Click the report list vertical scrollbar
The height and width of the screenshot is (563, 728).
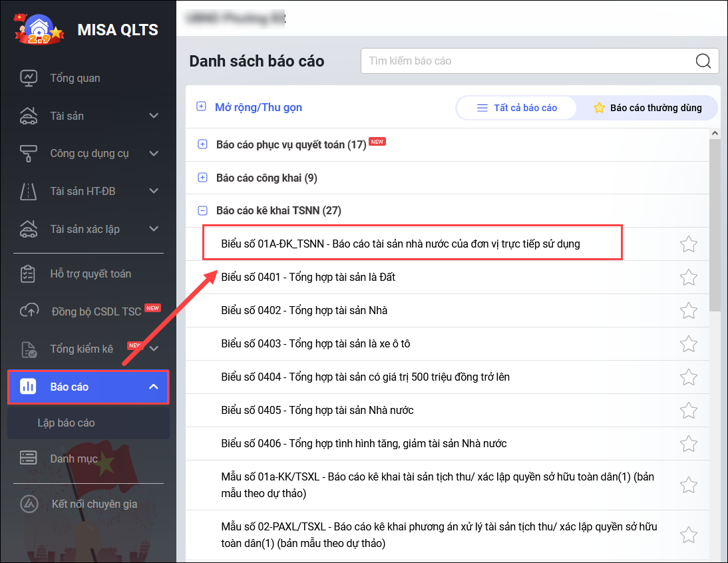point(715,225)
